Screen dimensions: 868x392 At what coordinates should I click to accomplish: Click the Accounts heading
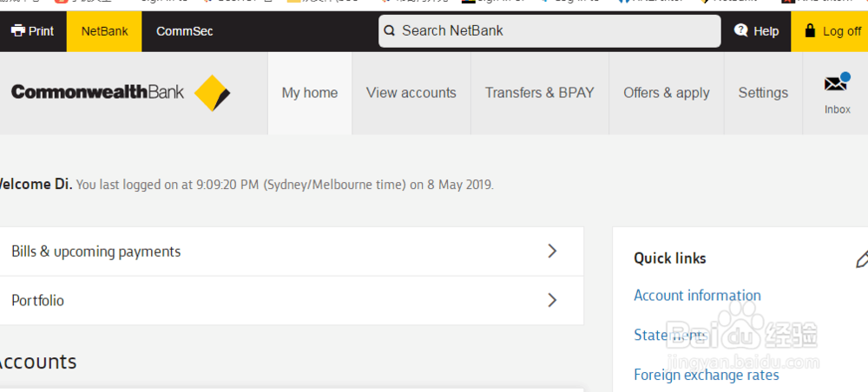click(x=36, y=362)
